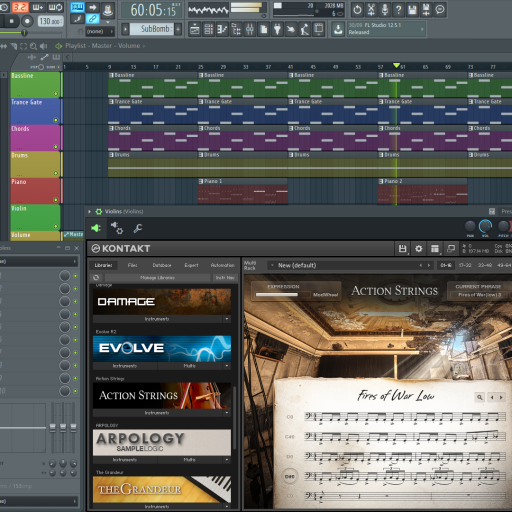Expand Violins plugin menu arrow
This screenshot has width=512, height=512.
(89, 212)
